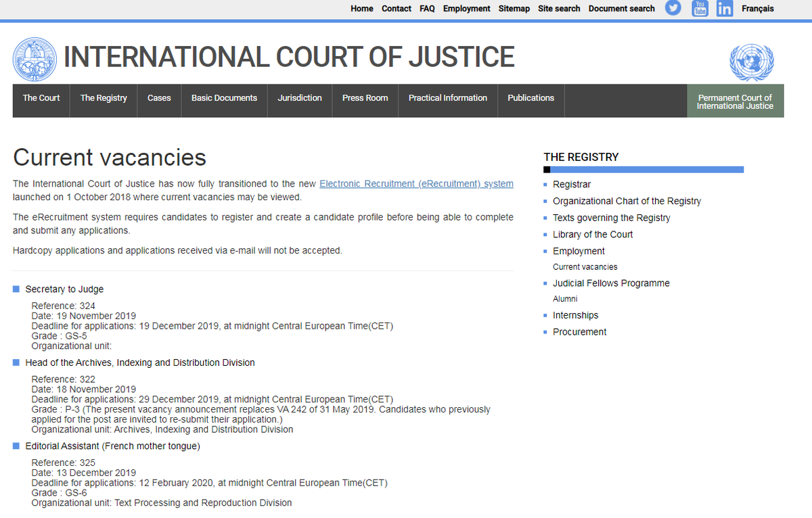Click the text Reference: 325

(x=64, y=463)
